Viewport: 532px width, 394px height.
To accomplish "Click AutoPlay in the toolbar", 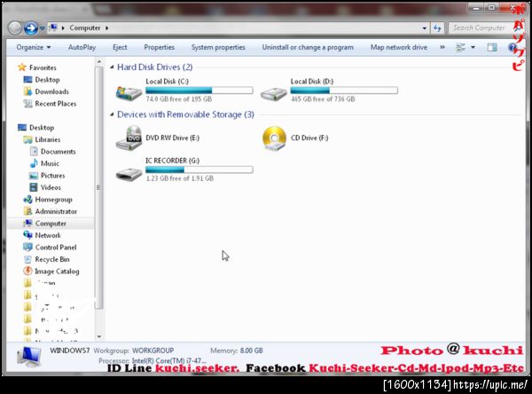I will click(82, 47).
